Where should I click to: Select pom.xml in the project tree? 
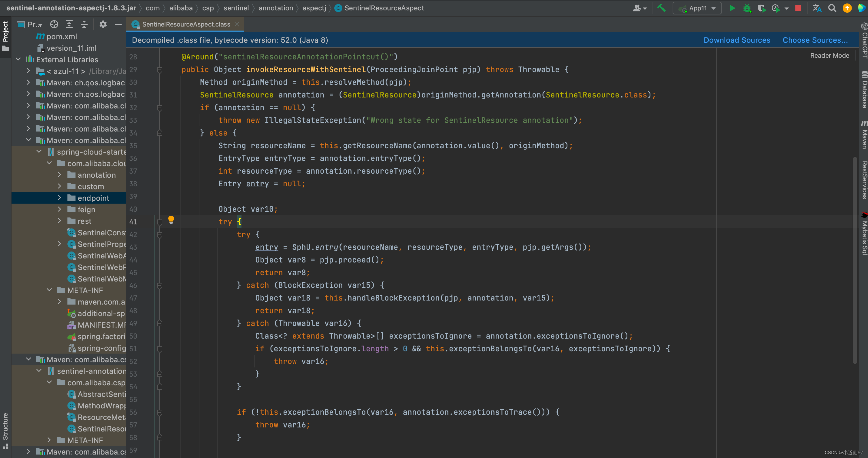(x=62, y=36)
